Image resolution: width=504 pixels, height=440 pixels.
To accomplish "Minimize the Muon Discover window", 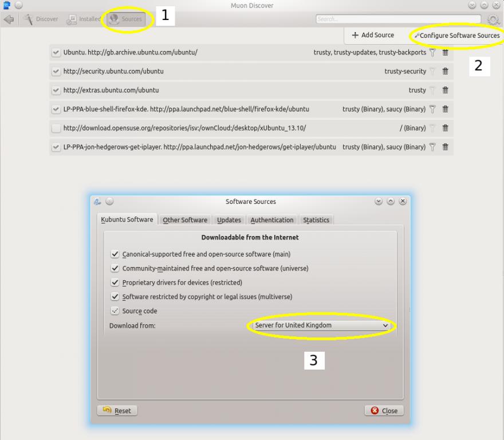I will 472,5.
